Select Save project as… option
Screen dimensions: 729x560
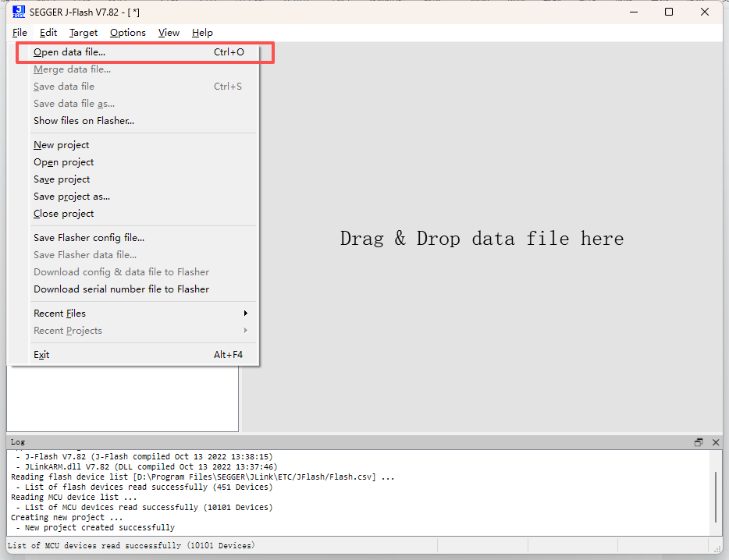139,197
